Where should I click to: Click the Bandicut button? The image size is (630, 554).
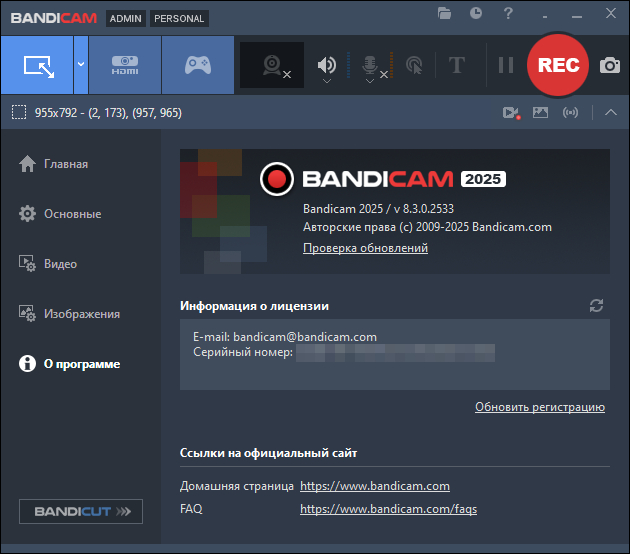tap(81, 511)
